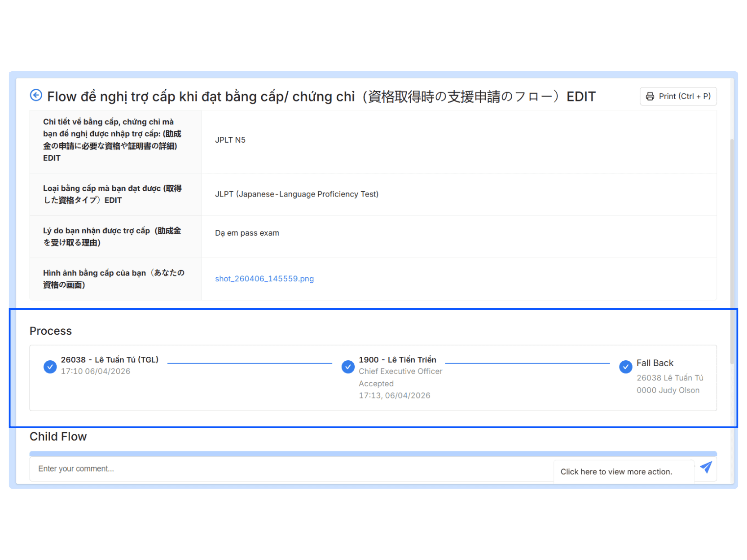Click the printer icon in Print button
The height and width of the screenshot is (560, 747).
[x=650, y=96]
